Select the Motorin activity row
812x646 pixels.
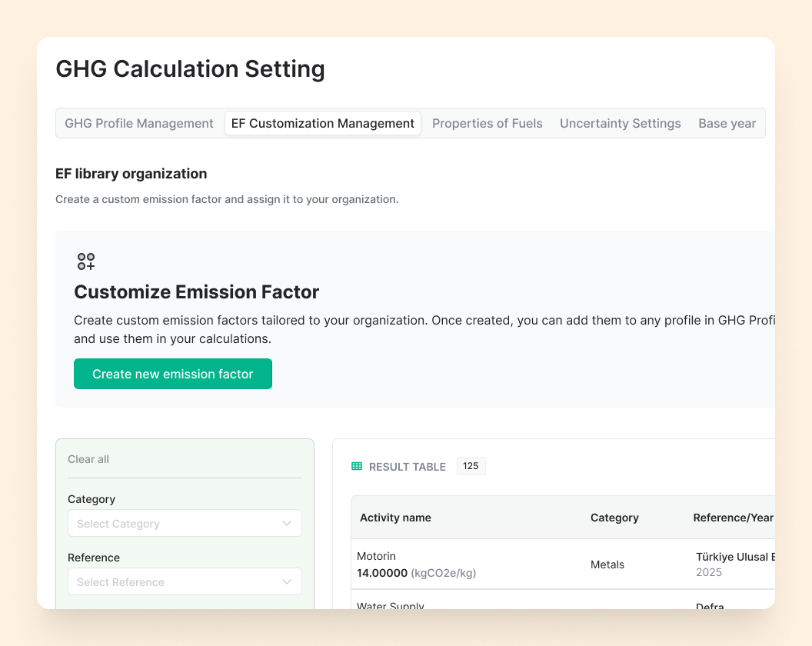(416, 564)
